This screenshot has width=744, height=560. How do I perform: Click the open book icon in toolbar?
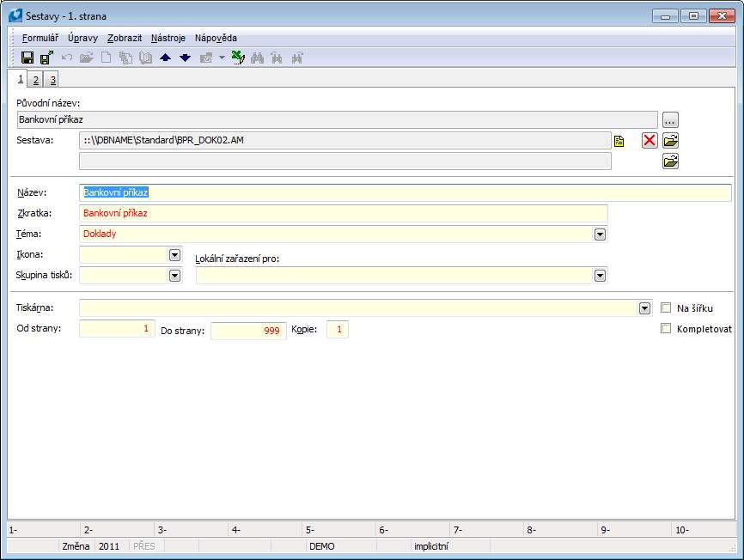(x=145, y=58)
